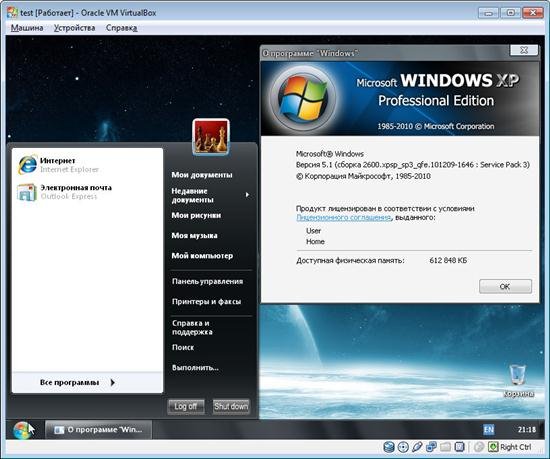The width and height of the screenshot is (550, 459).
Task: Open Outlook Express e-mail entry
Action: (x=65, y=192)
